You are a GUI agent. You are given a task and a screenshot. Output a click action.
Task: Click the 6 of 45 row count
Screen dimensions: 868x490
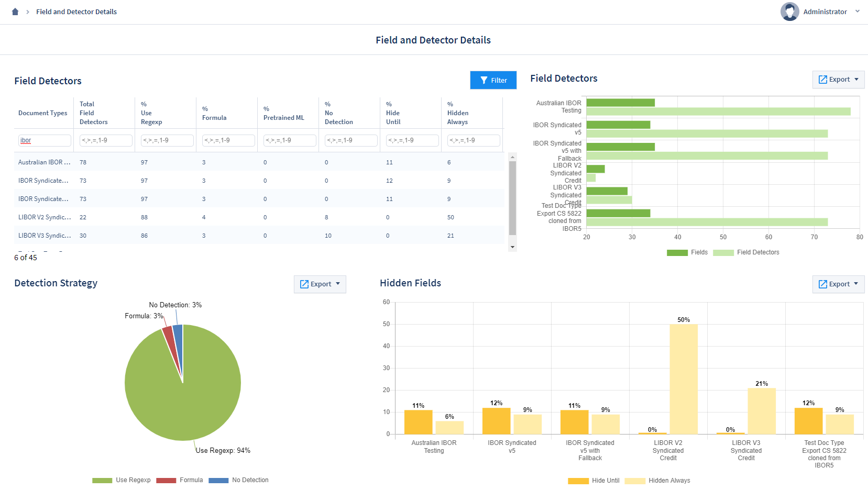(26, 258)
